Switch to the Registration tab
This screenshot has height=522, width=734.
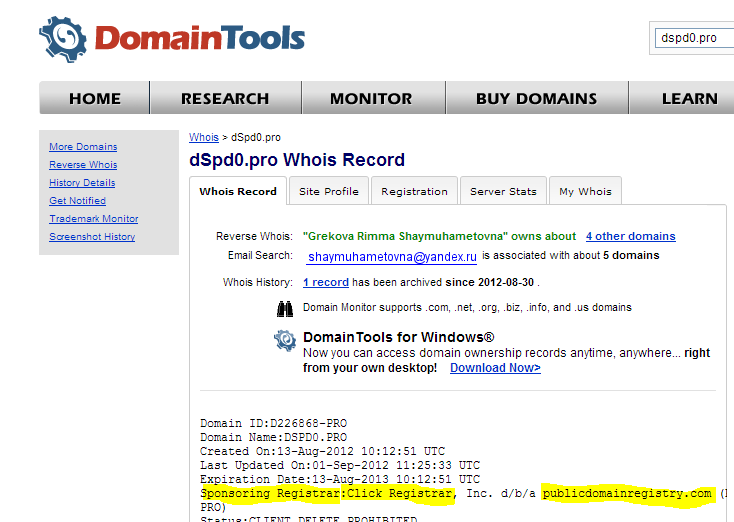[x=414, y=191]
